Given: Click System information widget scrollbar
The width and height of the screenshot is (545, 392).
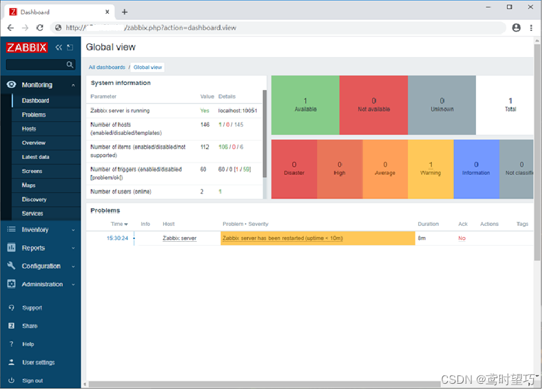Looking at the screenshot, I should point(265,134).
